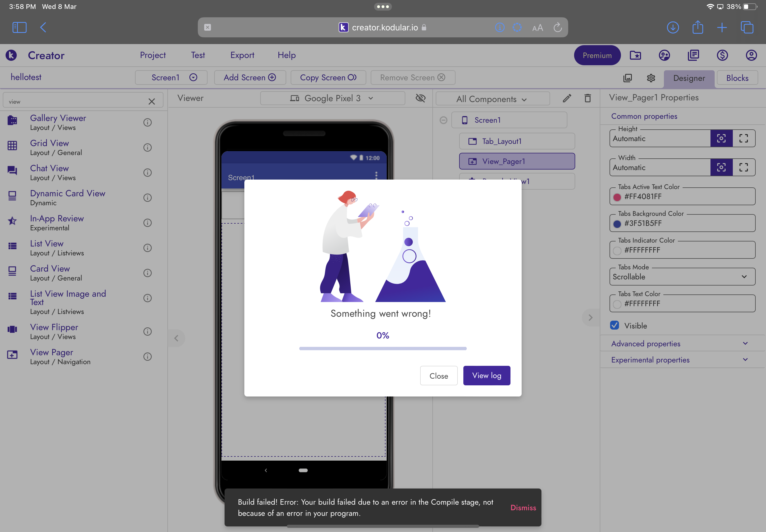766x532 pixels.
Task: Open the starred projects folder icon
Action: 635,55
